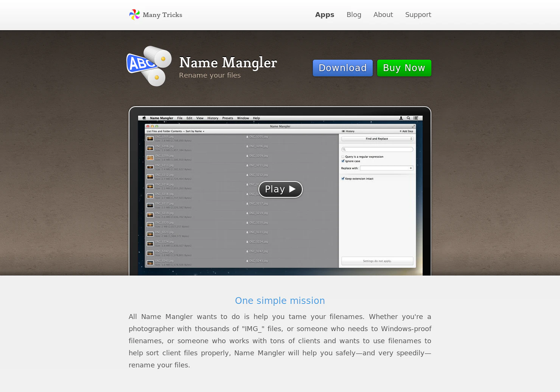This screenshot has height=392, width=560.
Task: Select the DSC_3205.jpg thumbnail in the preview list
Action: point(150,138)
